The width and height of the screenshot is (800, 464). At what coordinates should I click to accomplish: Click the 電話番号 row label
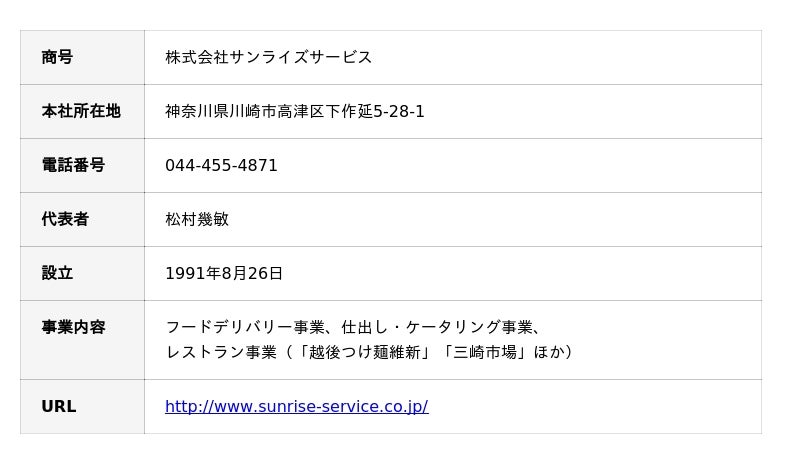(x=73, y=165)
